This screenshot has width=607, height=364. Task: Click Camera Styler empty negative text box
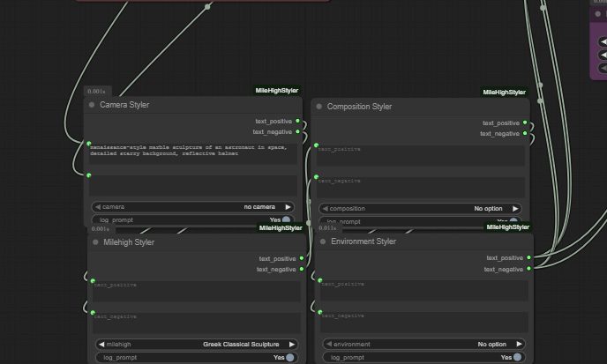(193, 186)
